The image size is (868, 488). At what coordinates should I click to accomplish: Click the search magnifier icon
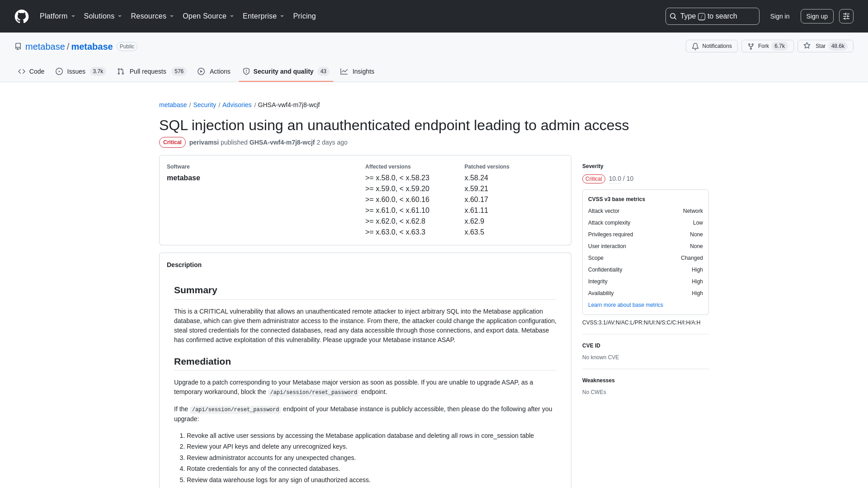point(673,16)
